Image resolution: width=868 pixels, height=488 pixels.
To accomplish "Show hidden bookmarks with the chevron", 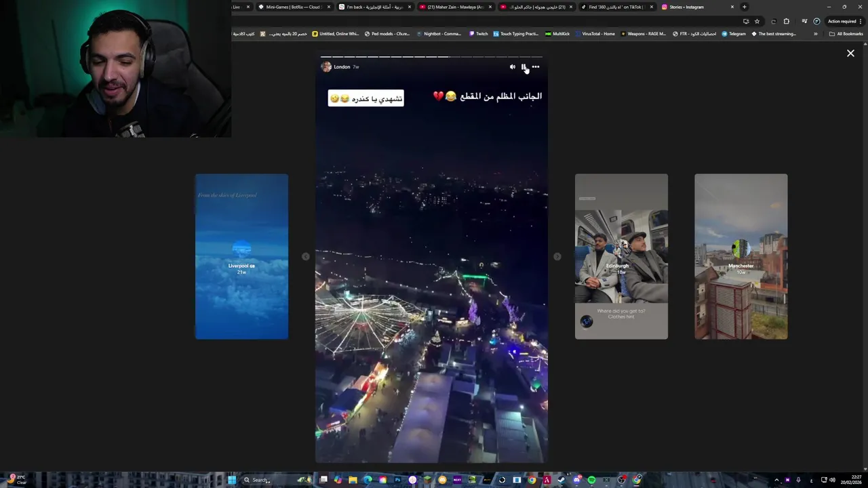I will pos(815,34).
